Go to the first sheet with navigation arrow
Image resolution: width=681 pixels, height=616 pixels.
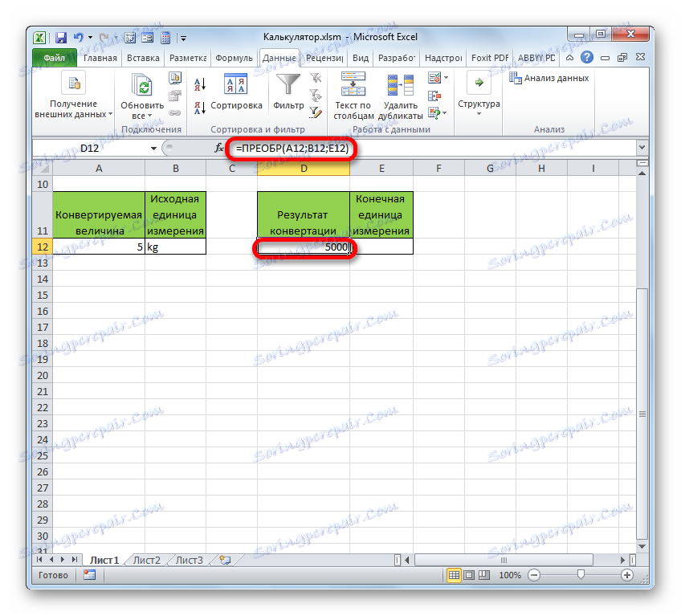(39, 560)
